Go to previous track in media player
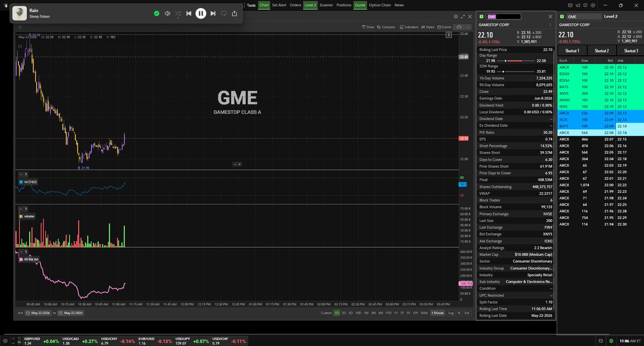Viewport: 644px width, 346px height. click(189, 13)
